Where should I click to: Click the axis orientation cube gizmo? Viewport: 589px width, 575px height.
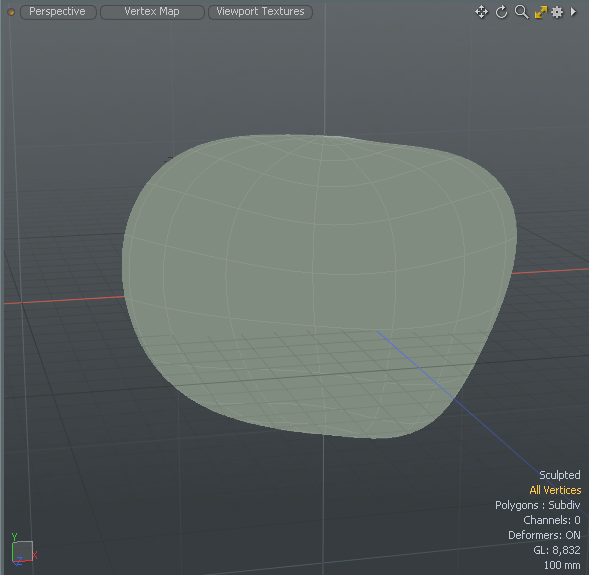(22, 551)
